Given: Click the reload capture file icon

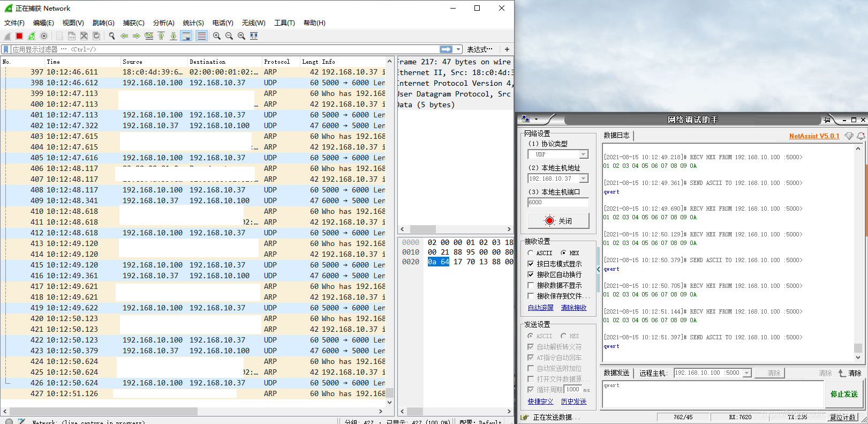Looking at the screenshot, I should [96, 36].
